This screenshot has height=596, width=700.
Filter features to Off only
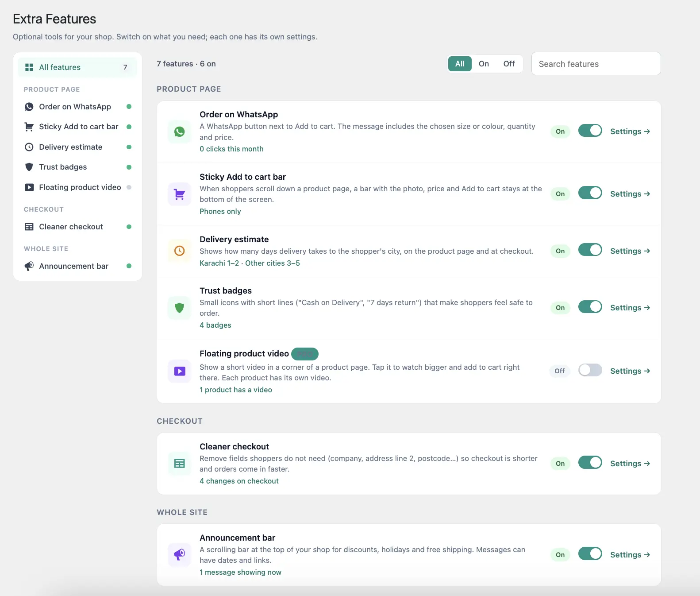point(509,64)
